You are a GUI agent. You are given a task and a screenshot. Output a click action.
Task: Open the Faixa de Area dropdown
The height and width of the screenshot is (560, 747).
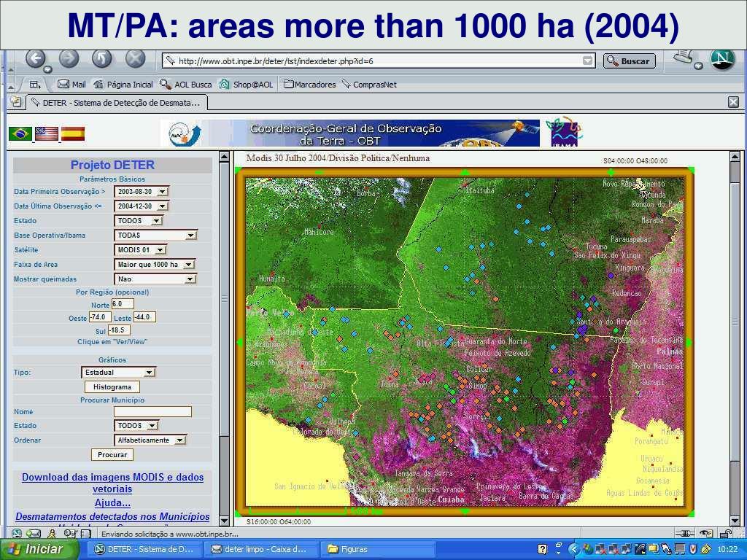[x=155, y=264]
